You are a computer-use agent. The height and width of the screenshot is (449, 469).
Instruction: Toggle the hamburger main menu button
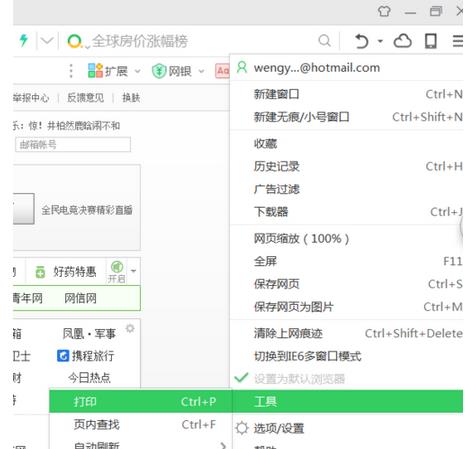458,41
